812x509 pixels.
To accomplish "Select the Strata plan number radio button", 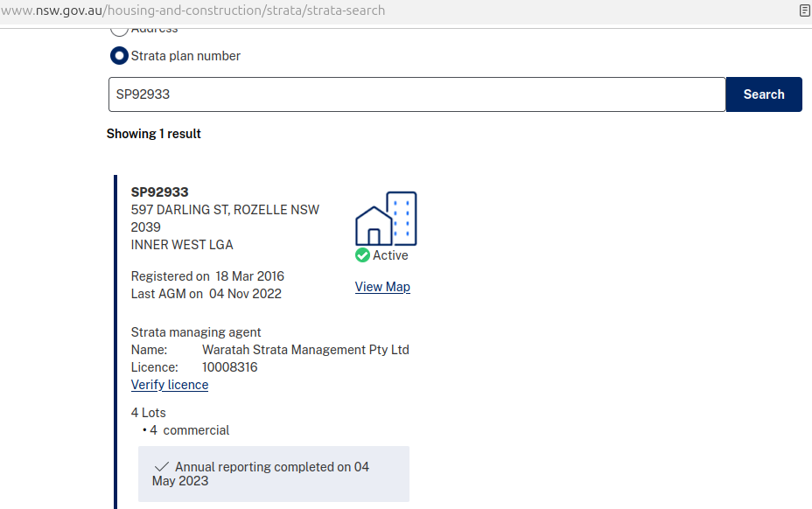I will pyautogui.click(x=119, y=56).
